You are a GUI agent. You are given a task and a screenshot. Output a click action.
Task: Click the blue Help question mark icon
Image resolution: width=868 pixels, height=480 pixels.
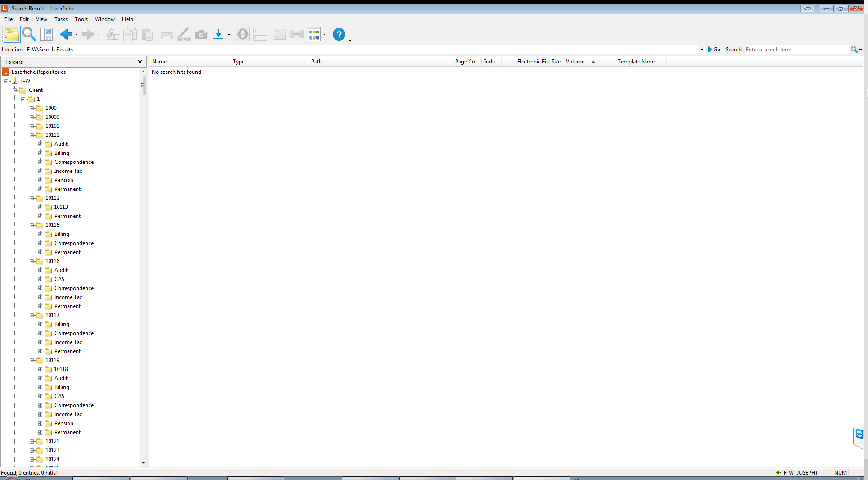[339, 34]
